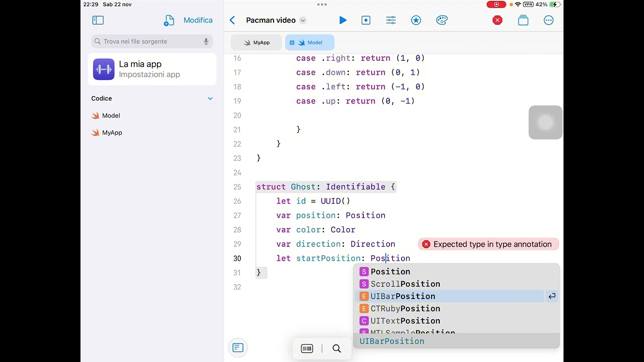Open the Pacman video title dropdown
This screenshot has width=644, height=362.
click(303, 20)
